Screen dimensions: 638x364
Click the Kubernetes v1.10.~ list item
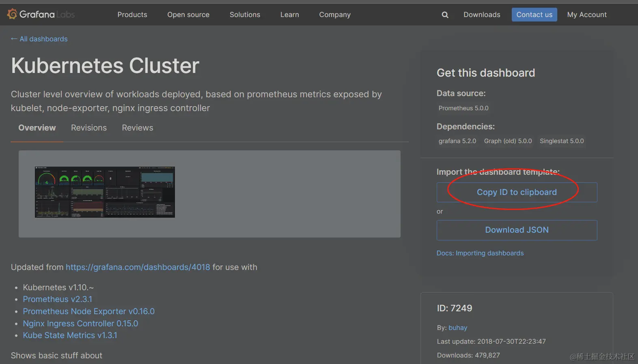58,287
